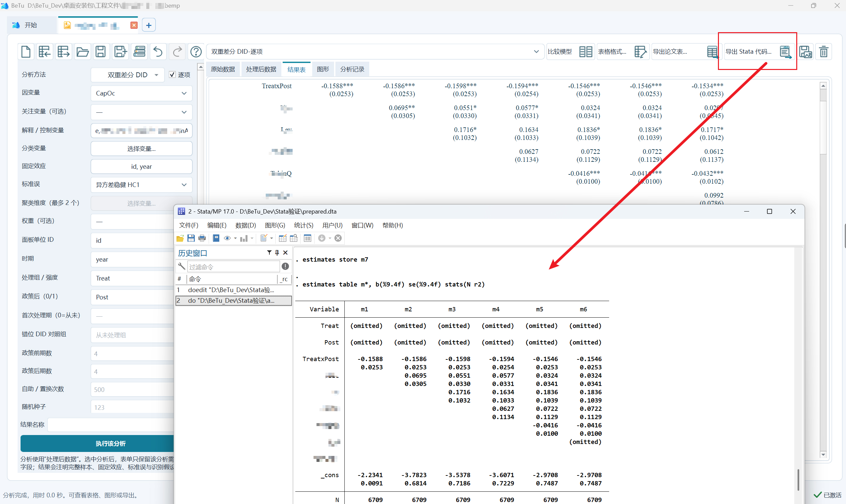Undo the last action in BeTu

pyautogui.click(x=158, y=52)
